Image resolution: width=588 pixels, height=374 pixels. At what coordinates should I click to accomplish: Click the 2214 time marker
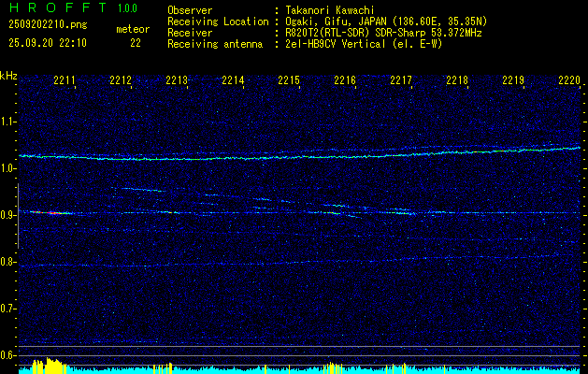(233, 80)
